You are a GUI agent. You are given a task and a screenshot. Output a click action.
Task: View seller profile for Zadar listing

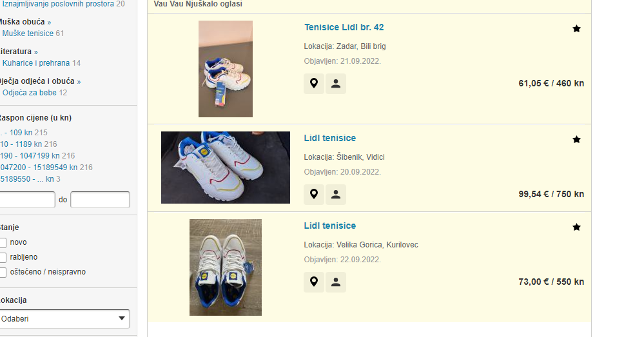click(x=336, y=84)
